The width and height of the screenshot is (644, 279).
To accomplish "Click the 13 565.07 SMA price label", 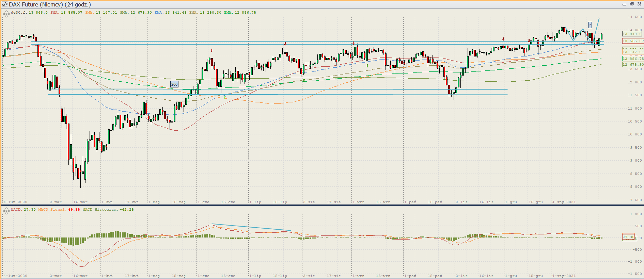I will click(632, 41).
